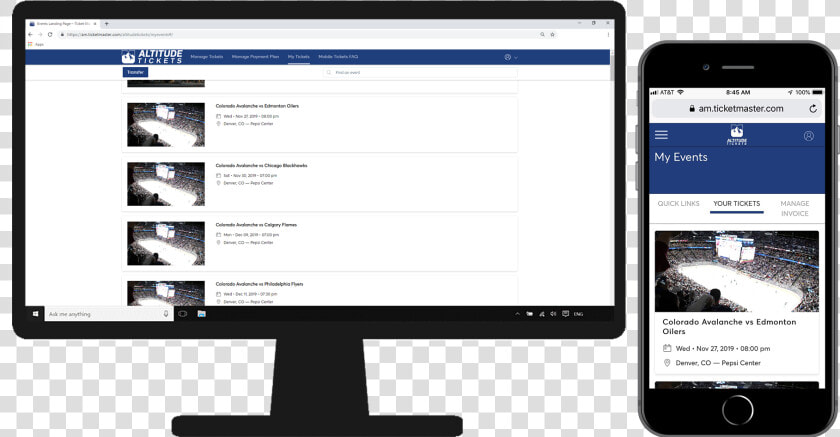
Task: Open Colorado Avalanche vs Chicago Blackhawks thumbnail
Action: coord(166,184)
